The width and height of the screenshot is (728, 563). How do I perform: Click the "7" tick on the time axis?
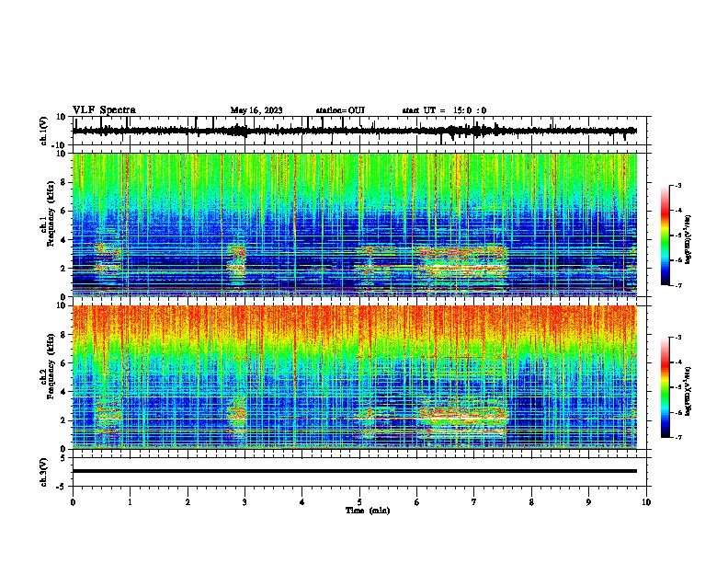tap(474, 501)
